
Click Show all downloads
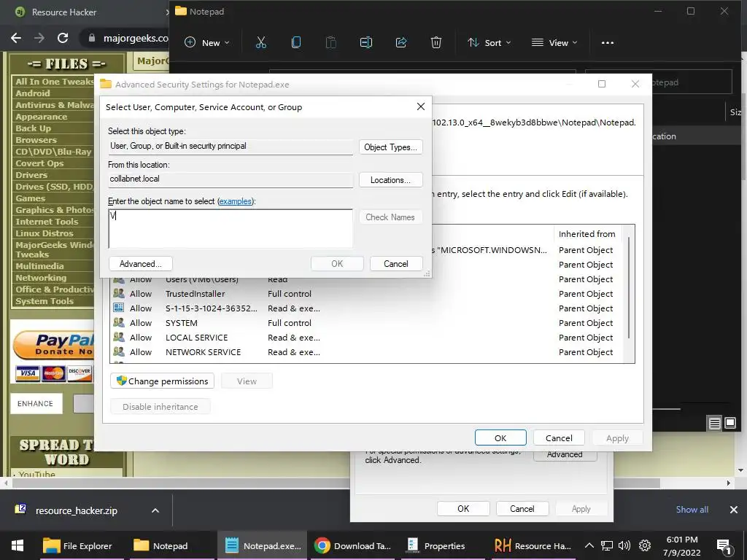[692, 510]
